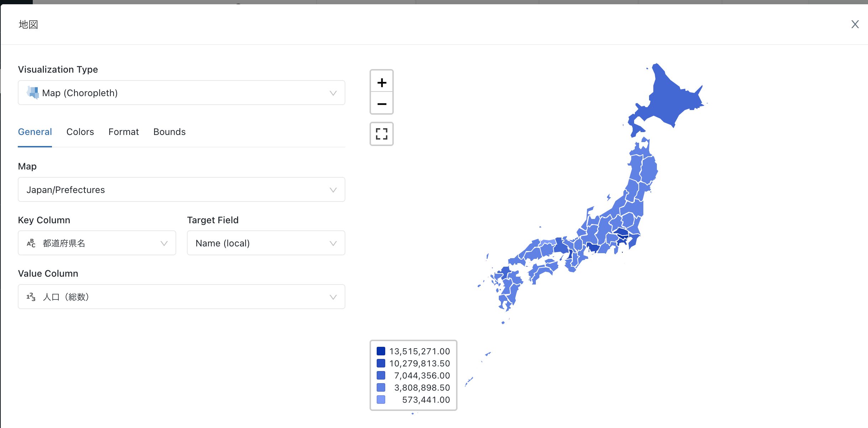
Task: Zoom out of the map
Action: click(382, 104)
